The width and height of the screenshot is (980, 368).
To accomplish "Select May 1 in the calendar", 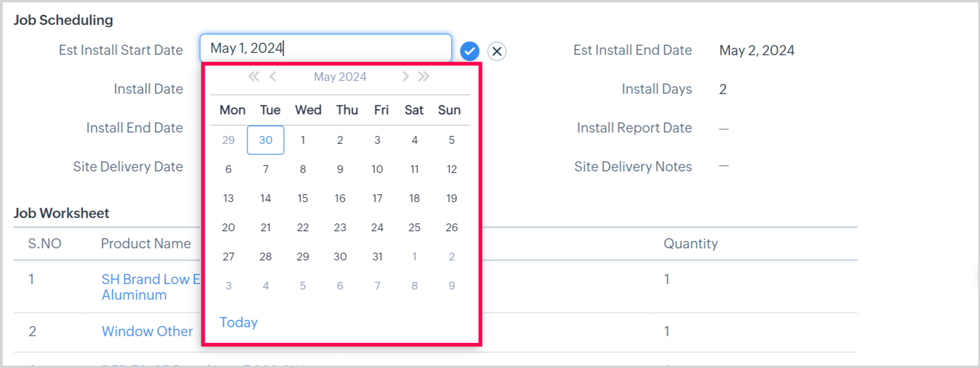I will (303, 140).
